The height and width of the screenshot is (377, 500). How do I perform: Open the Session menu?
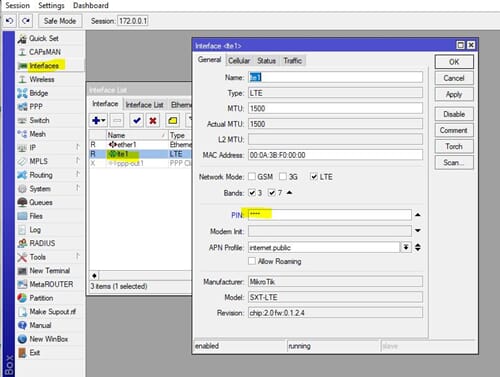point(17,5)
